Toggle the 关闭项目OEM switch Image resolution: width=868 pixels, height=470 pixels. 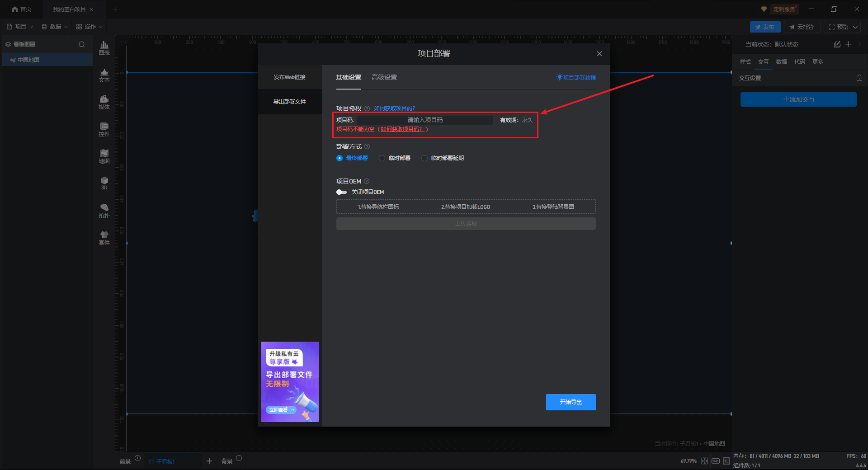tap(341, 192)
